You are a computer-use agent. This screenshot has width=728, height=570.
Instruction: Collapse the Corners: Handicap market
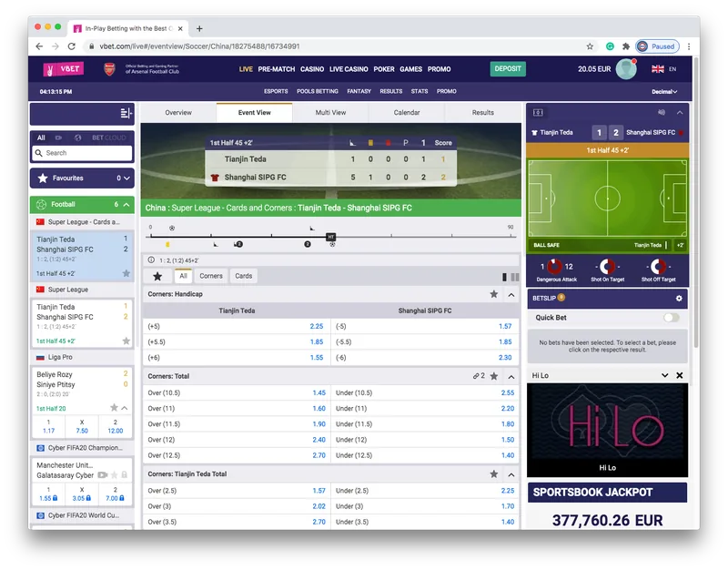pyautogui.click(x=511, y=294)
